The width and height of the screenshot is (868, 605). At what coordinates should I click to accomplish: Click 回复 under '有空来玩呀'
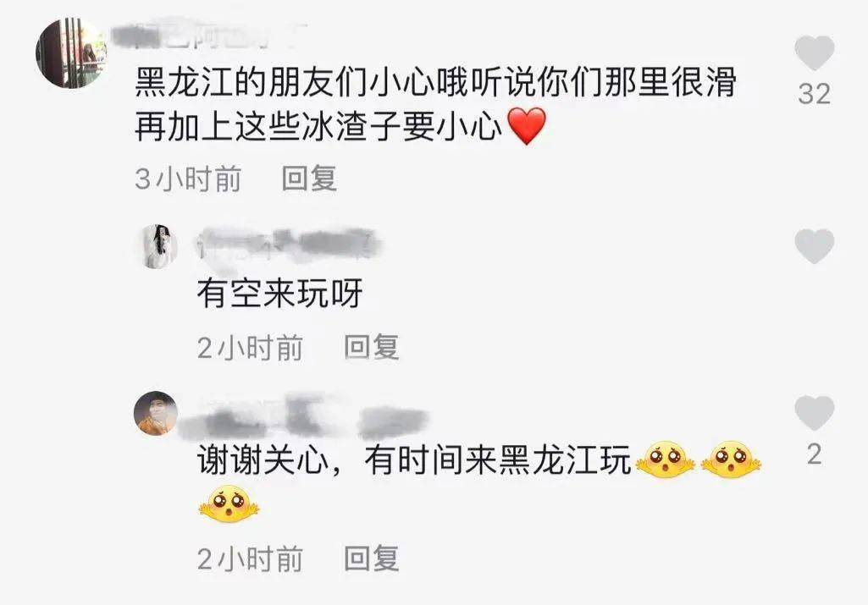(x=371, y=347)
